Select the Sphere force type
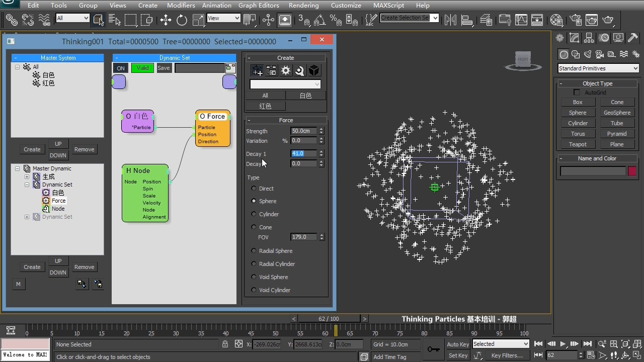This screenshot has height=362, width=644. 254,201
